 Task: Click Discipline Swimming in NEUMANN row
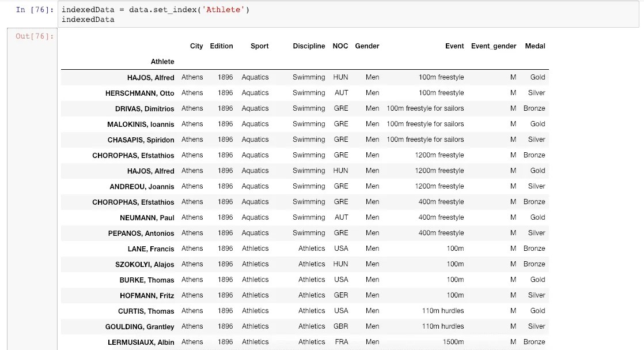(309, 217)
